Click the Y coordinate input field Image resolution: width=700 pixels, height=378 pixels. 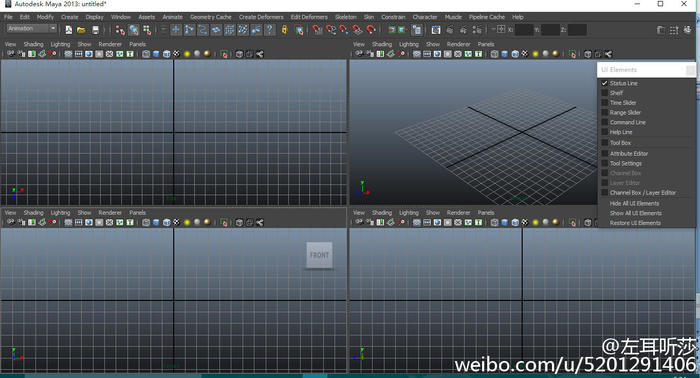click(x=550, y=30)
